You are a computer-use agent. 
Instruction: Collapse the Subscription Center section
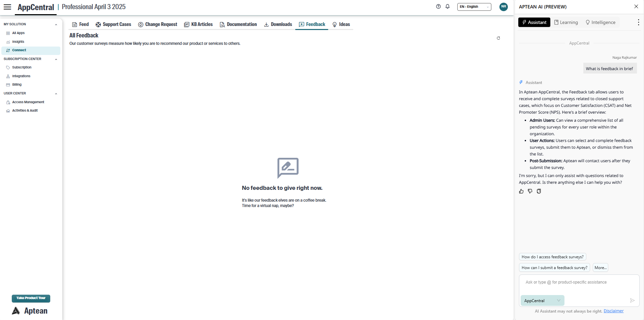point(56,59)
